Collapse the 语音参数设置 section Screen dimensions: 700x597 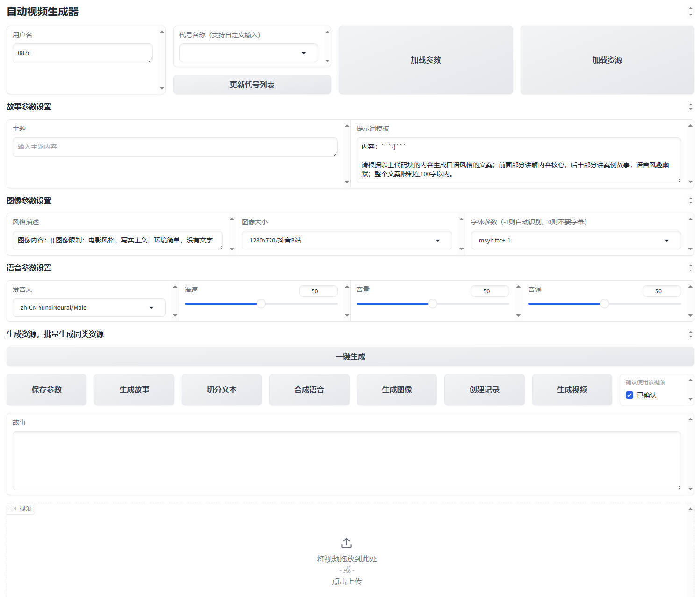690,268
